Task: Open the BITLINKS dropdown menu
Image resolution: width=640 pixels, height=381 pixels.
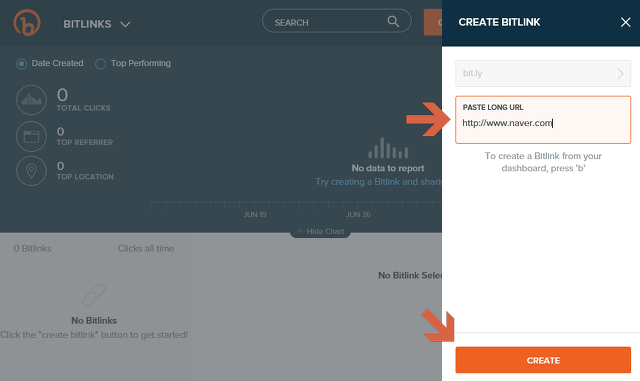Action: (x=97, y=24)
